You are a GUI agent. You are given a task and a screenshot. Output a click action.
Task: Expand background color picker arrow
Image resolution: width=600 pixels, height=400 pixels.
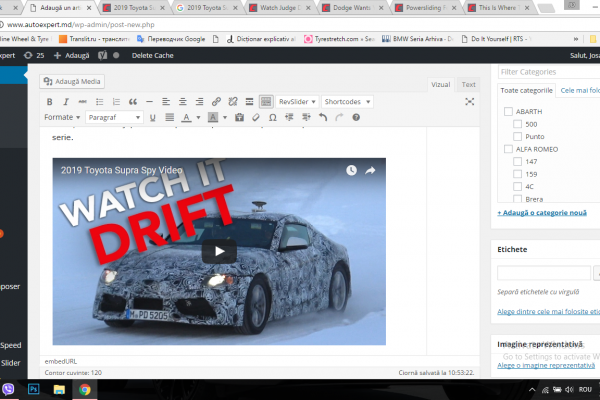[225, 118]
